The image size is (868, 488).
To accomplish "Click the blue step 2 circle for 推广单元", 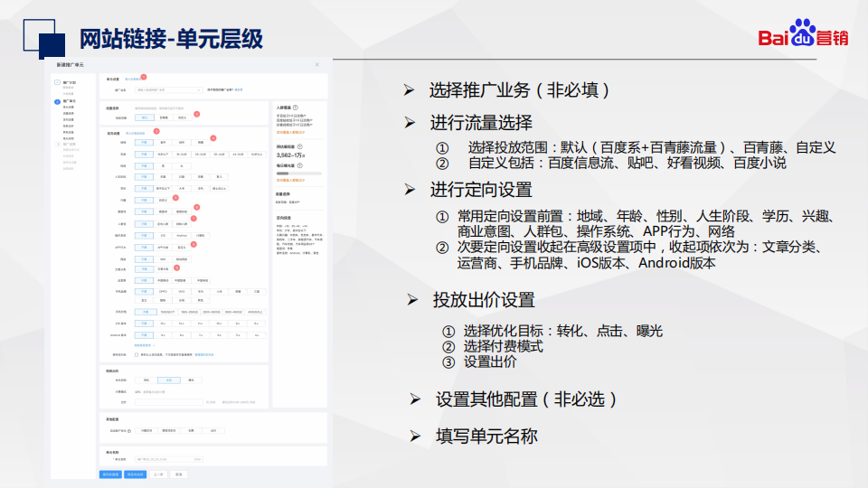I will click(x=57, y=102).
